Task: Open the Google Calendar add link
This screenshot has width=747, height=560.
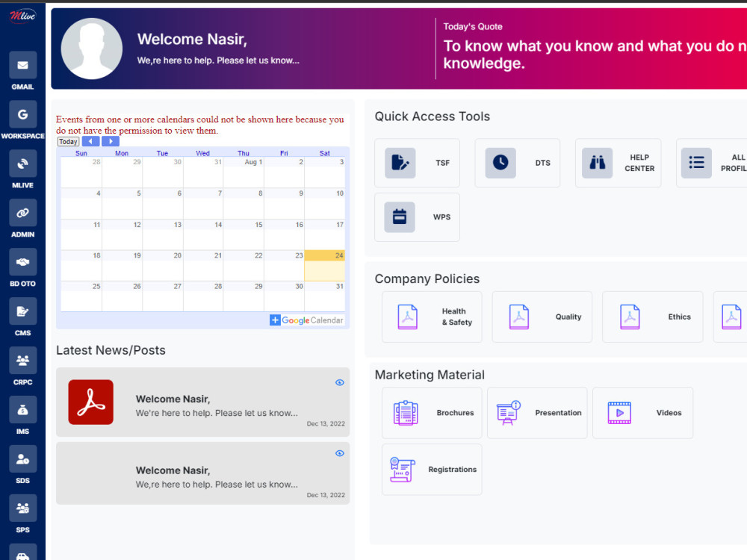Action: tap(307, 320)
